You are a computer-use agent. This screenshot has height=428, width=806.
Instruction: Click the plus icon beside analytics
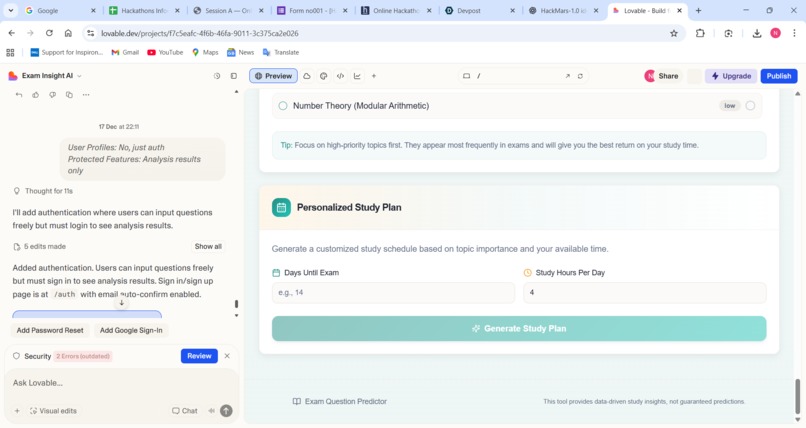coord(374,76)
